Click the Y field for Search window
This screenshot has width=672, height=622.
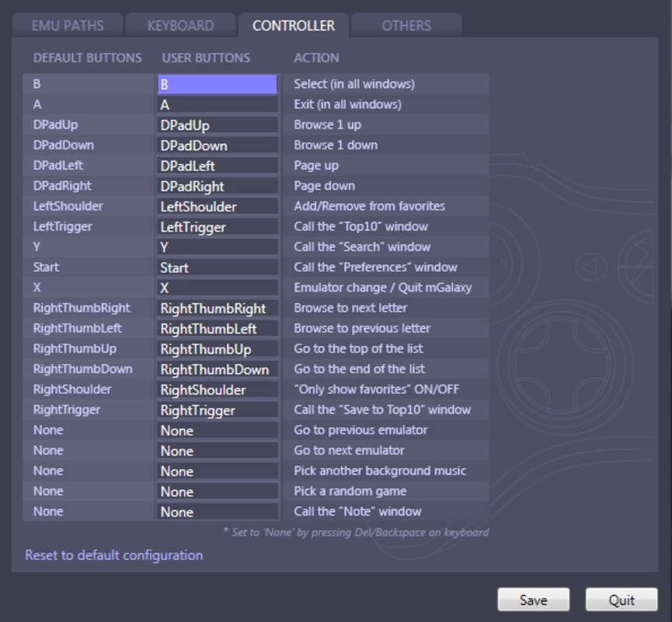[218, 246]
